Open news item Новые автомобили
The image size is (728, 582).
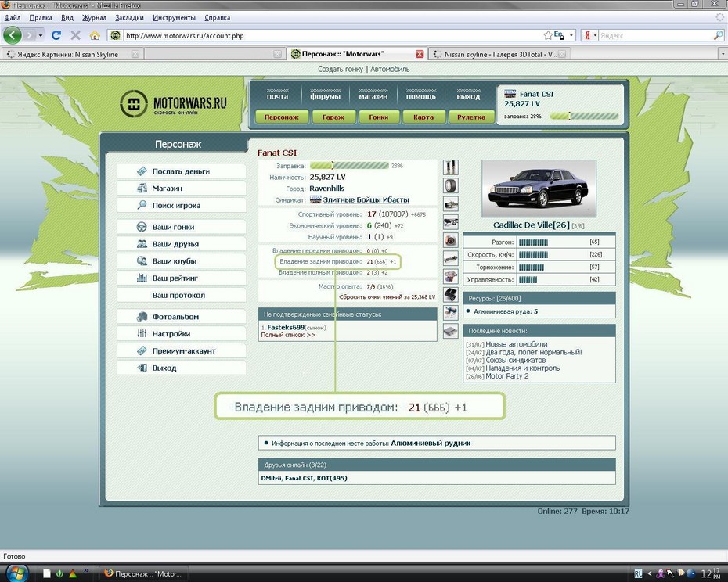coord(517,344)
